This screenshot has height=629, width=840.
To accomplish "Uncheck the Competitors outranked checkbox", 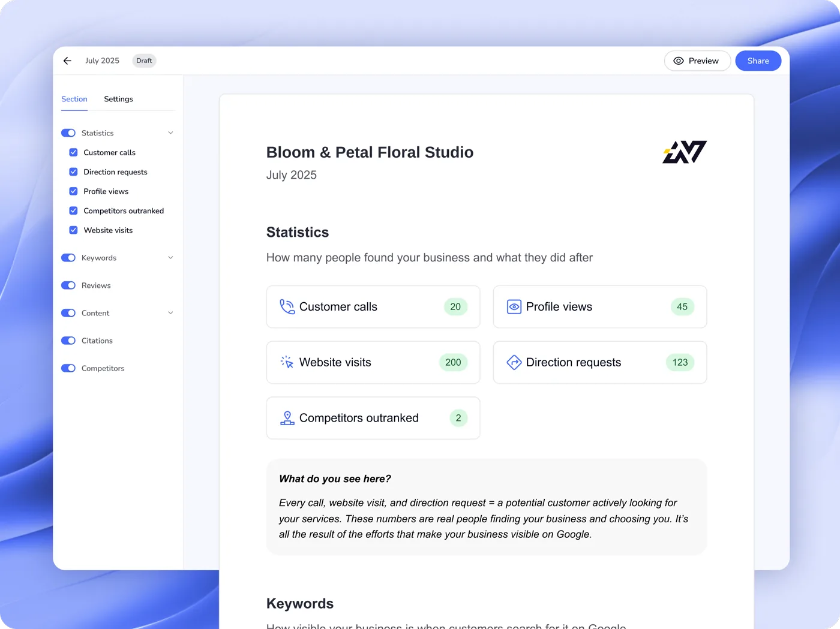I will coord(73,210).
